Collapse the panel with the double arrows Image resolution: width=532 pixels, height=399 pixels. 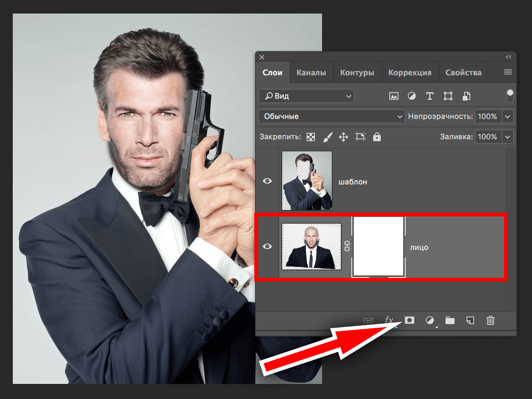point(509,56)
